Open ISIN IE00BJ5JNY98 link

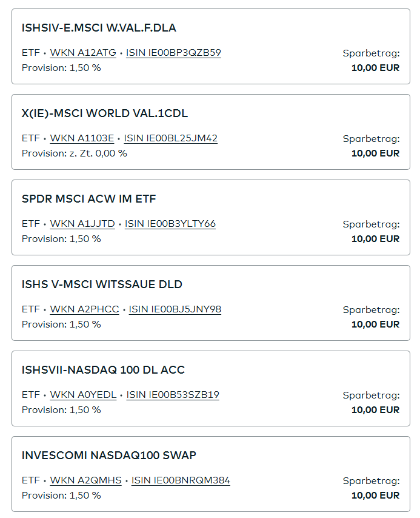pyautogui.click(x=175, y=309)
